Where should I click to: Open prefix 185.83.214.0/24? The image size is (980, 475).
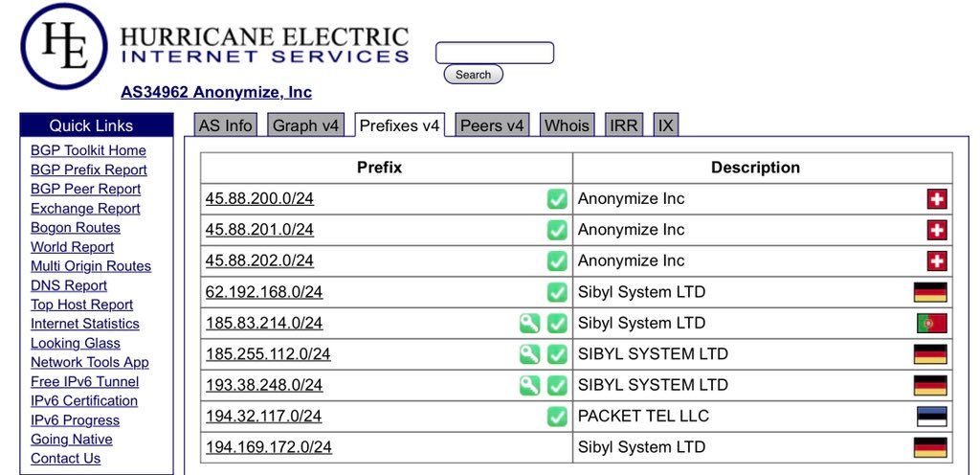click(x=264, y=323)
